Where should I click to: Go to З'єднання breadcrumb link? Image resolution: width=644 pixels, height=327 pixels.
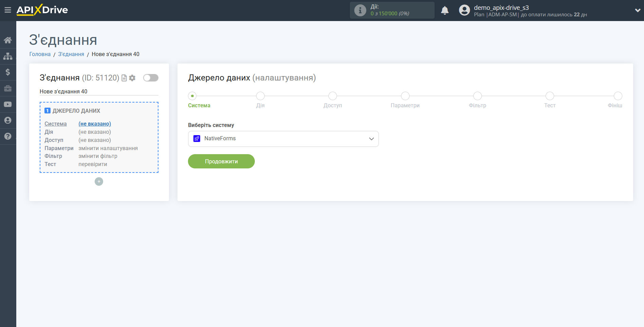tap(71, 54)
